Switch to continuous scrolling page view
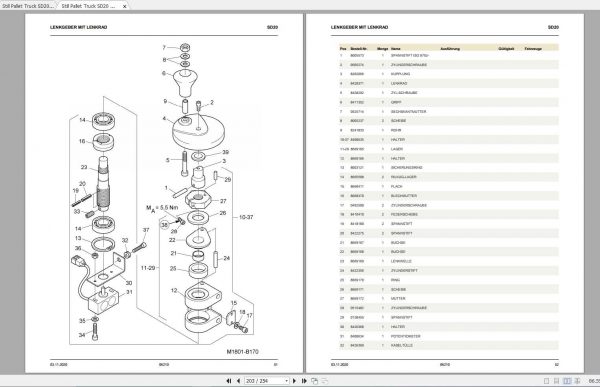The height and width of the screenshot is (387, 600). click(x=557, y=381)
